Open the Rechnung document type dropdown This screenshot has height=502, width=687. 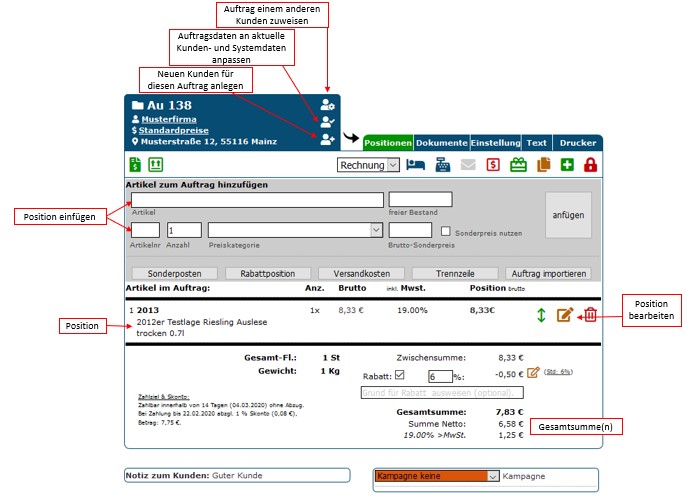click(368, 165)
